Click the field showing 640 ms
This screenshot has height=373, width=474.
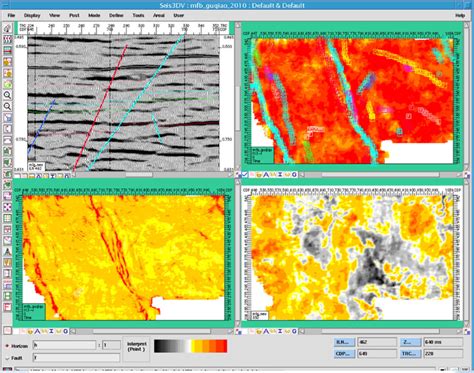[443, 342]
